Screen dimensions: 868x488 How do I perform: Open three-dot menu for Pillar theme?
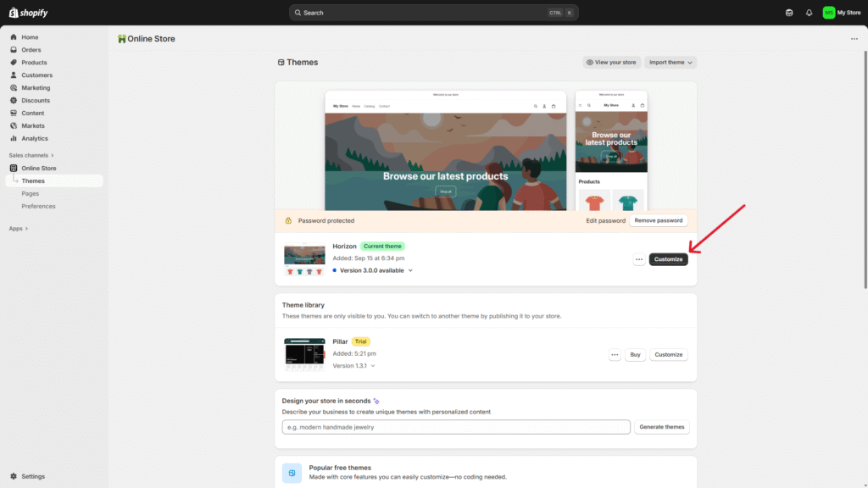(x=615, y=355)
